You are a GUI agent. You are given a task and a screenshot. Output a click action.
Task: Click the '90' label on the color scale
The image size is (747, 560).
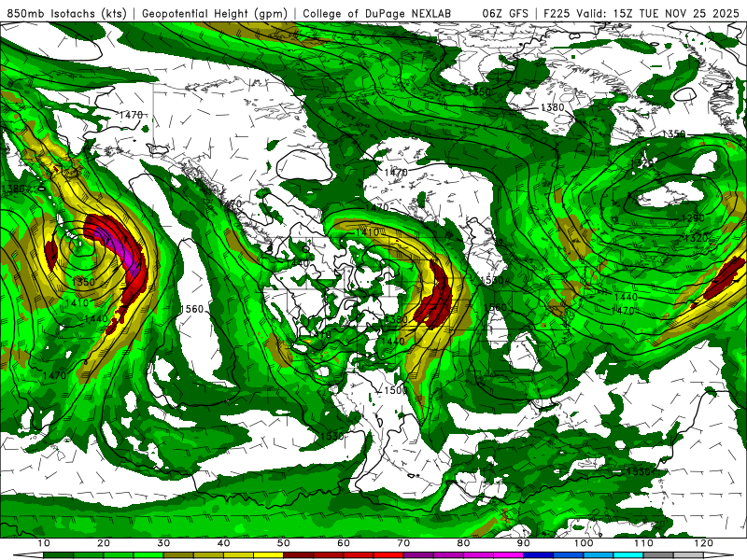point(524,543)
